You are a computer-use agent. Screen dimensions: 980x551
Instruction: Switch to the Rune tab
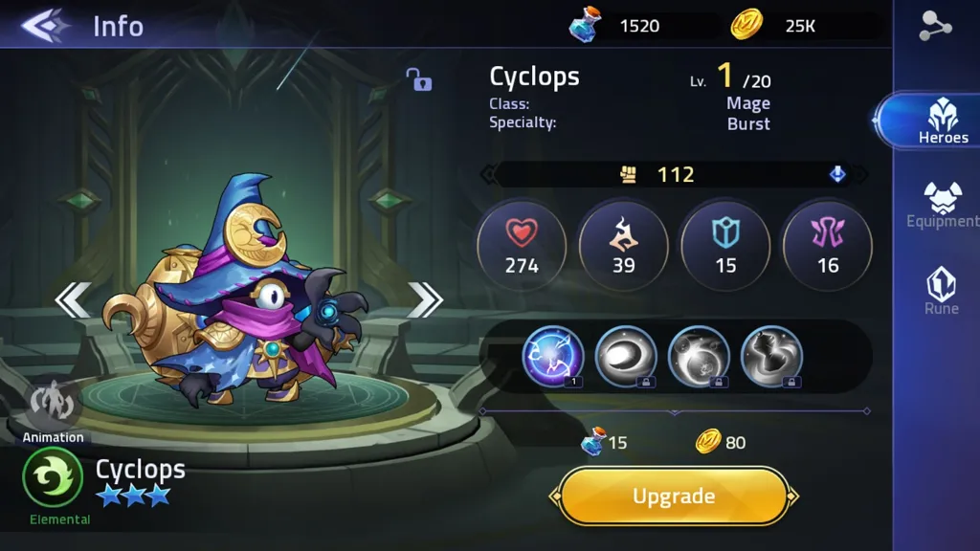[x=942, y=291]
